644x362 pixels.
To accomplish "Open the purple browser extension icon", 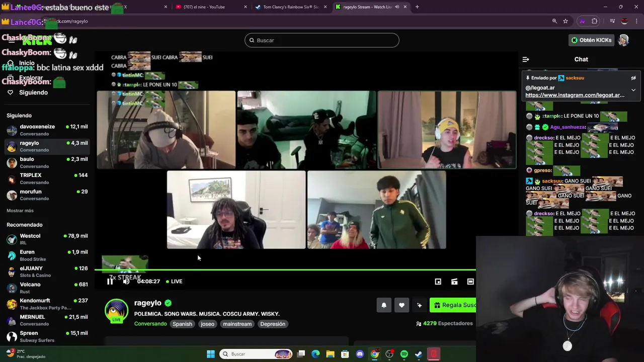I will point(583,21).
